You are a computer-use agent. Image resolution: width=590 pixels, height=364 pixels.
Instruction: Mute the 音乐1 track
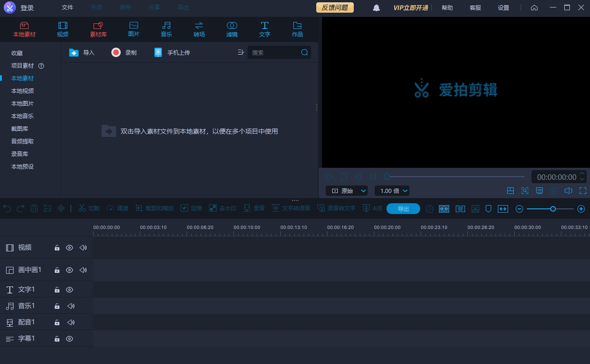pyautogui.click(x=71, y=306)
